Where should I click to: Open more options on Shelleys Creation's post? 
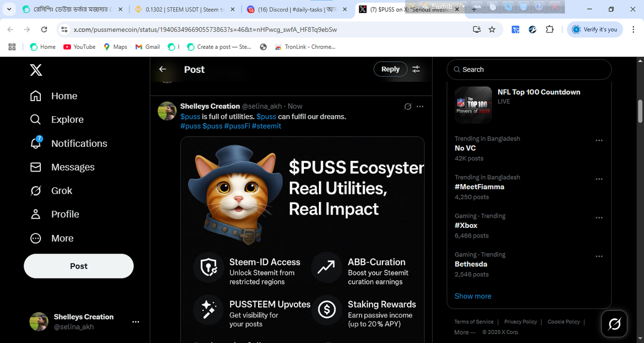420,107
